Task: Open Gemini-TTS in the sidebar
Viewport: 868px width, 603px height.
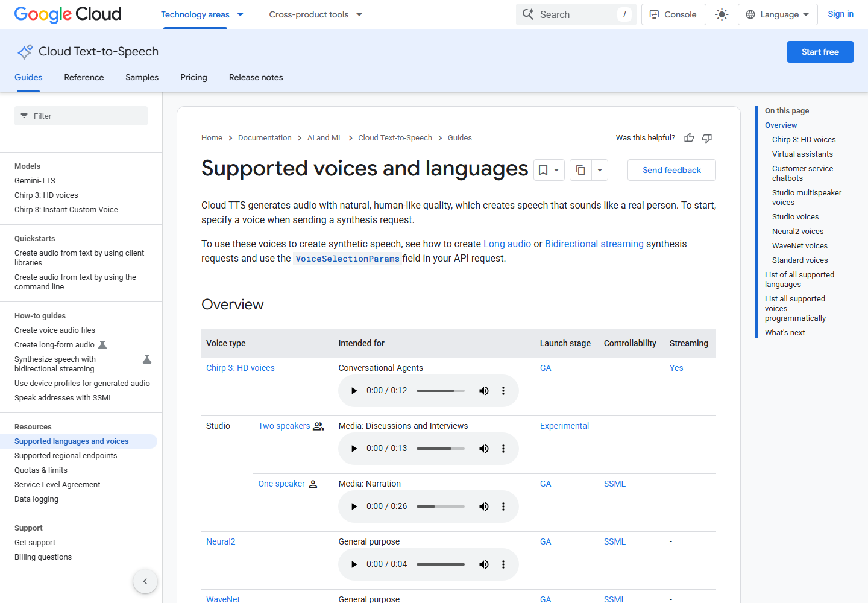Action: click(x=35, y=180)
